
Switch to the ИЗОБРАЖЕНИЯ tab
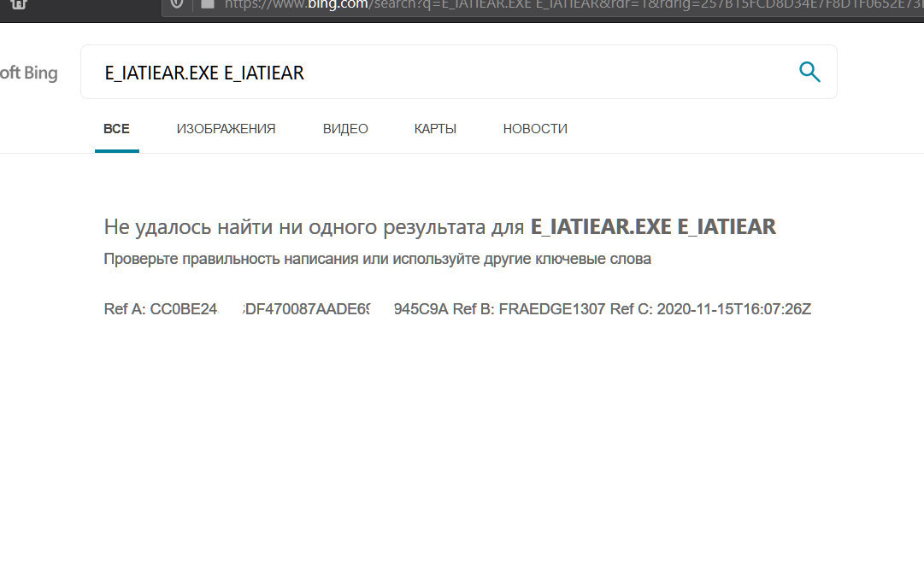(x=226, y=129)
